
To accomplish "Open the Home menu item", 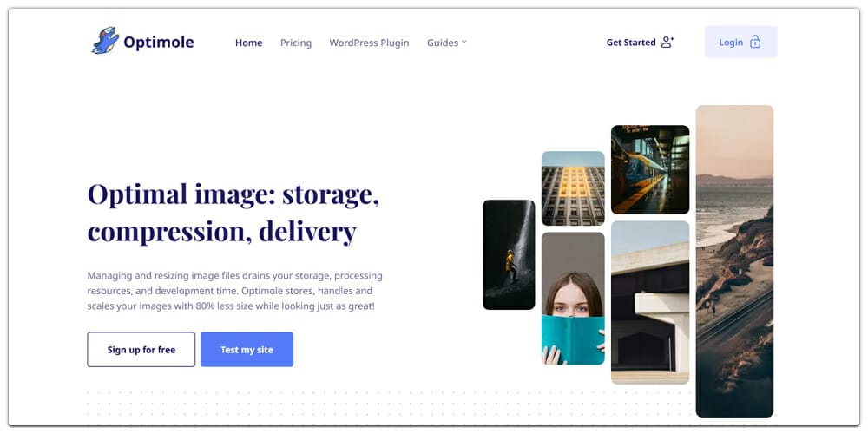I will tap(248, 43).
